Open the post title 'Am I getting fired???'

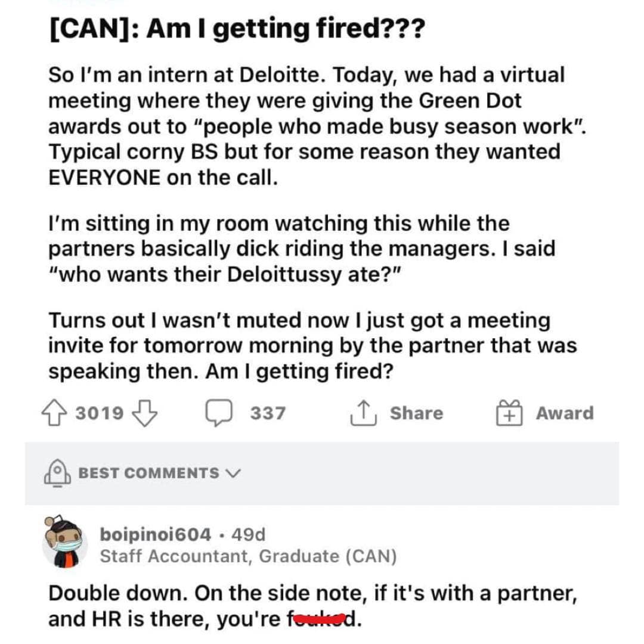[236, 28]
